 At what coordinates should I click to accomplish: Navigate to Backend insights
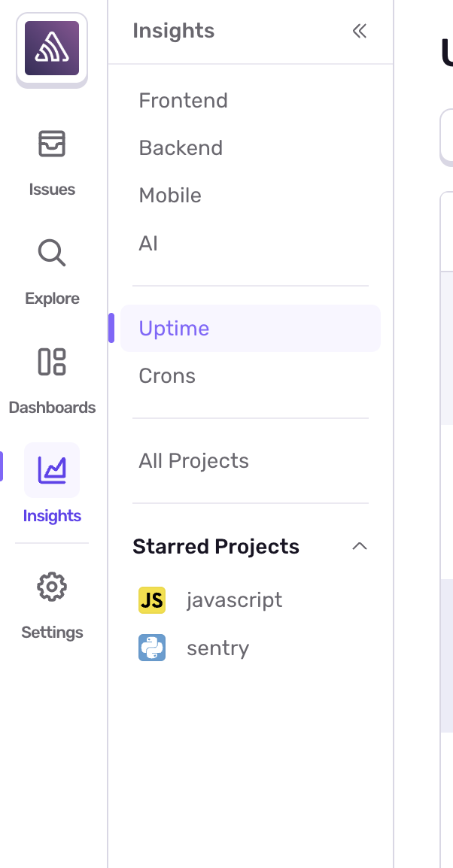181,148
